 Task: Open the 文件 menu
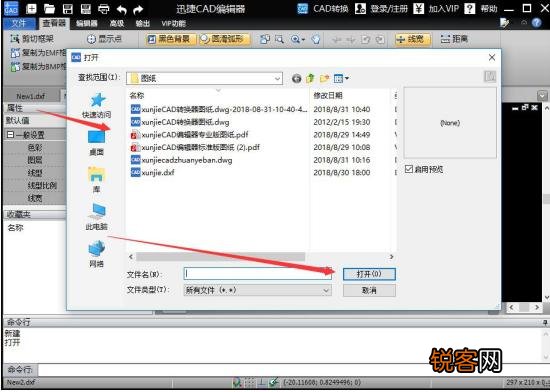tap(19, 23)
